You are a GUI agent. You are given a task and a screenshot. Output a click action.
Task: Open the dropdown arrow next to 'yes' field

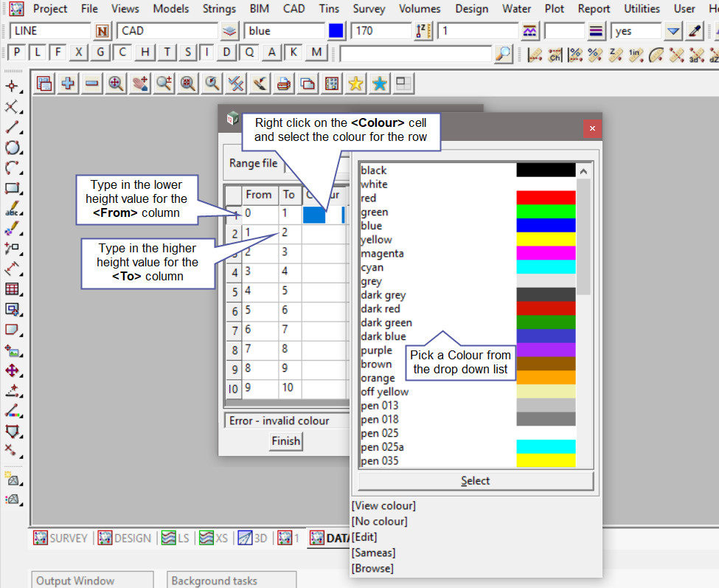pos(673,31)
